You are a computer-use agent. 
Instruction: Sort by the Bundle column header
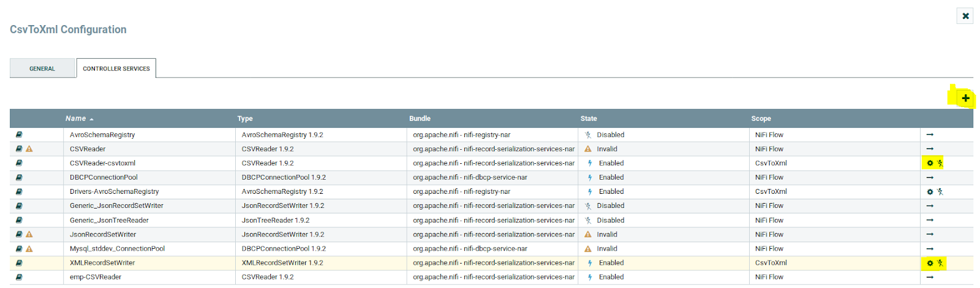pos(420,119)
